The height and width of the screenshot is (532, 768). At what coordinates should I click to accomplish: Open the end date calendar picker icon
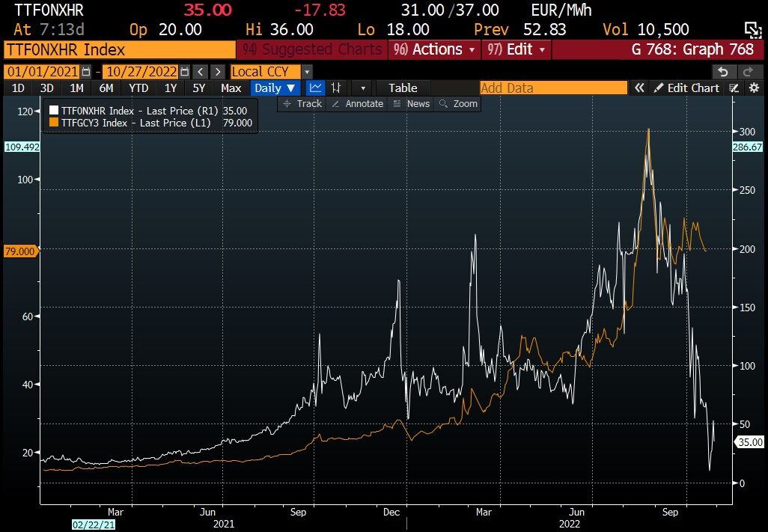tap(185, 72)
